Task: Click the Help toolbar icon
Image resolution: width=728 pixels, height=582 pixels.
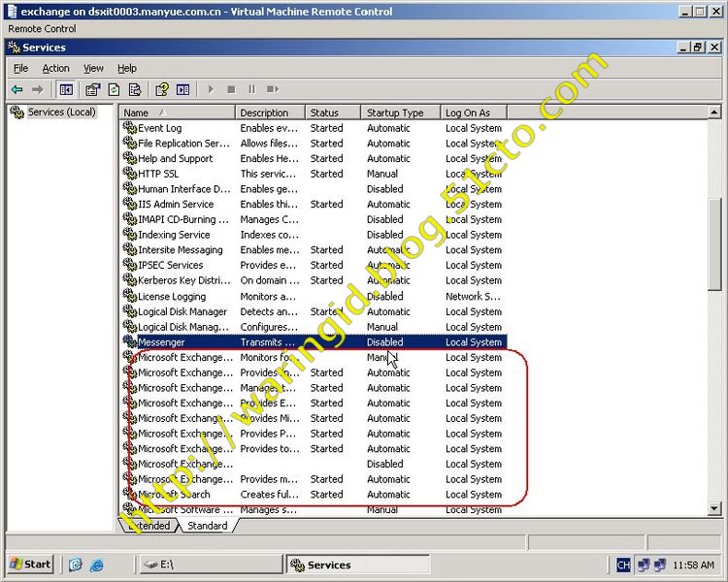Action: pos(162,89)
